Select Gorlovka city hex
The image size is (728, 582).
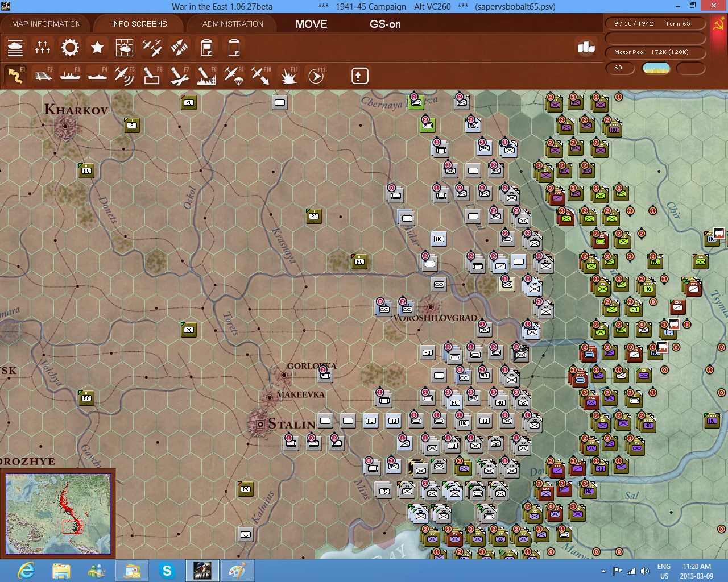(x=284, y=375)
